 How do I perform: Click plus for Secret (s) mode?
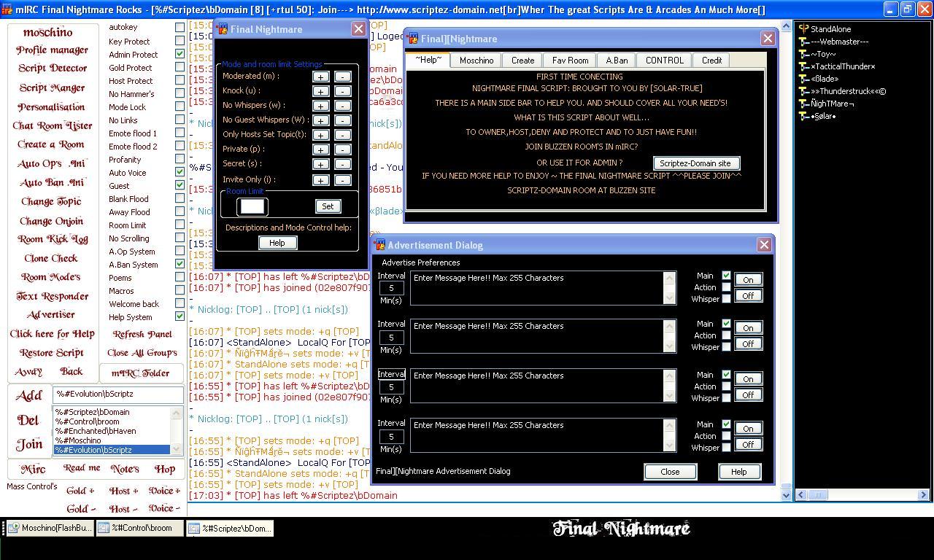tap(320, 164)
